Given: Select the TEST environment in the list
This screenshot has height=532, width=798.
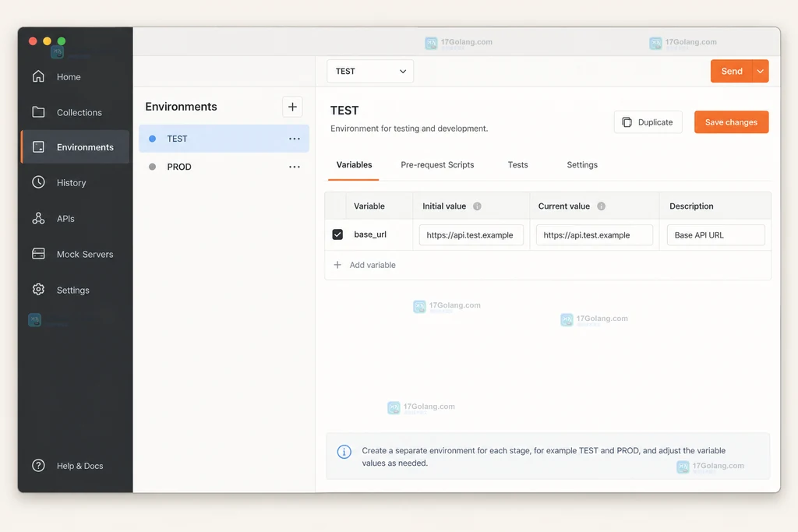Looking at the screenshot, I should [x=224, y=139].
